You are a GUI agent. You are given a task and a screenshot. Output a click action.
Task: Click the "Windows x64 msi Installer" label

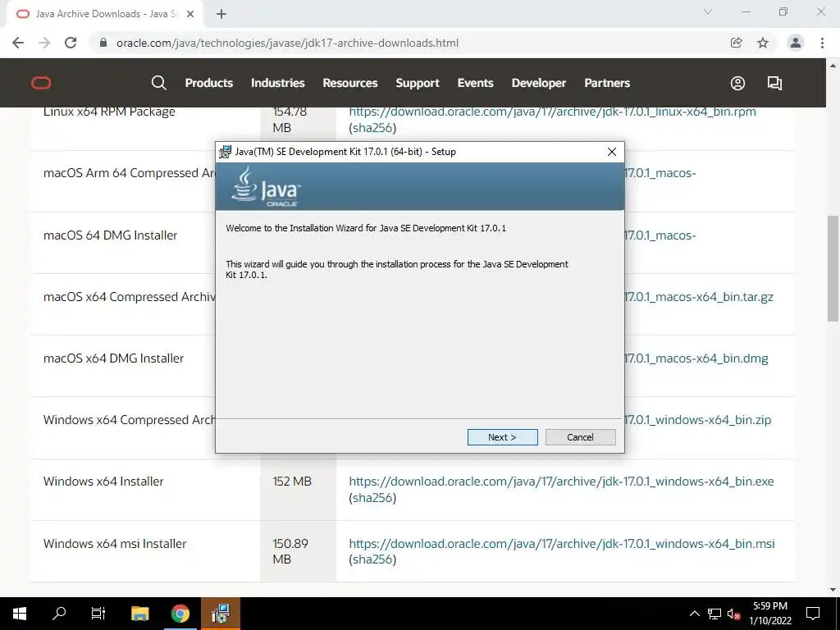(x=115, y=543)
